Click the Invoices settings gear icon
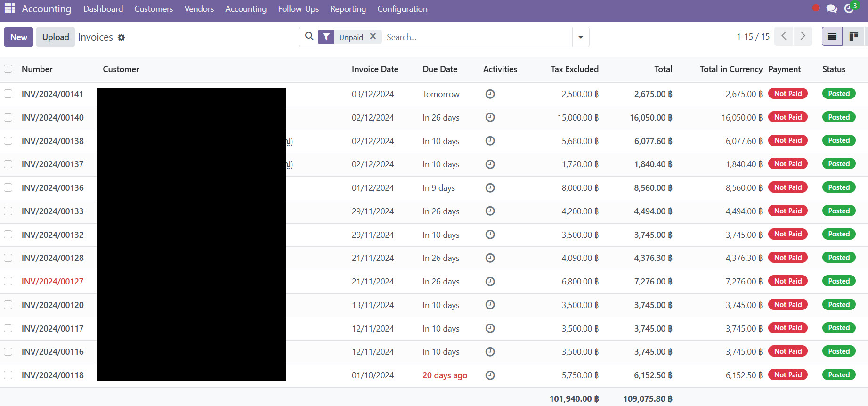Viewport: 868px width, 406px height. point(122,37)
